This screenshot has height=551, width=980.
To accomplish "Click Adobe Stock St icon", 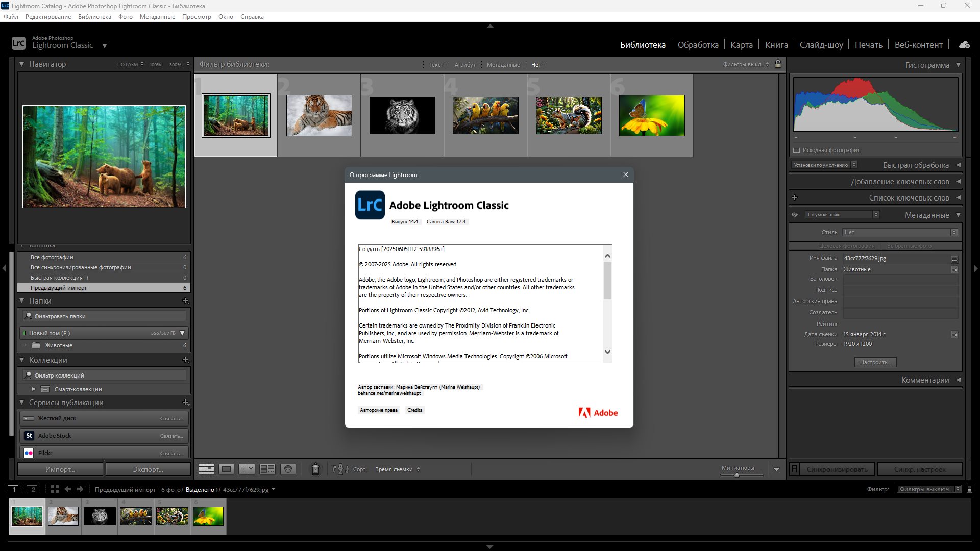I will tap(29, 436).
